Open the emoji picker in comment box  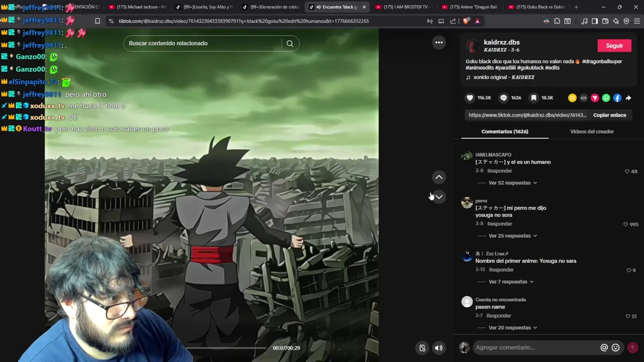pos(615,347)
